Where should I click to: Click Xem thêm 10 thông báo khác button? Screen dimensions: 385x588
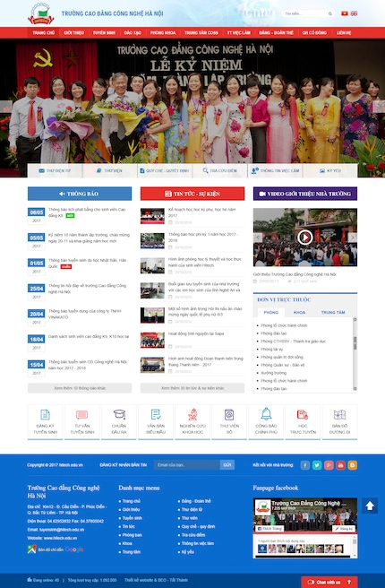[80, 388]
